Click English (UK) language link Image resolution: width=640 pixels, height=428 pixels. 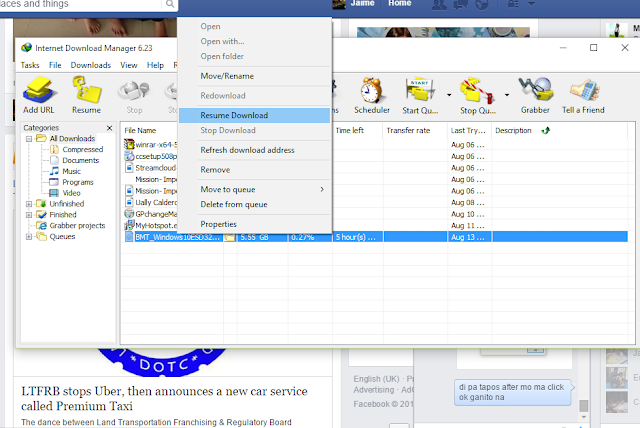pos(376,379)
